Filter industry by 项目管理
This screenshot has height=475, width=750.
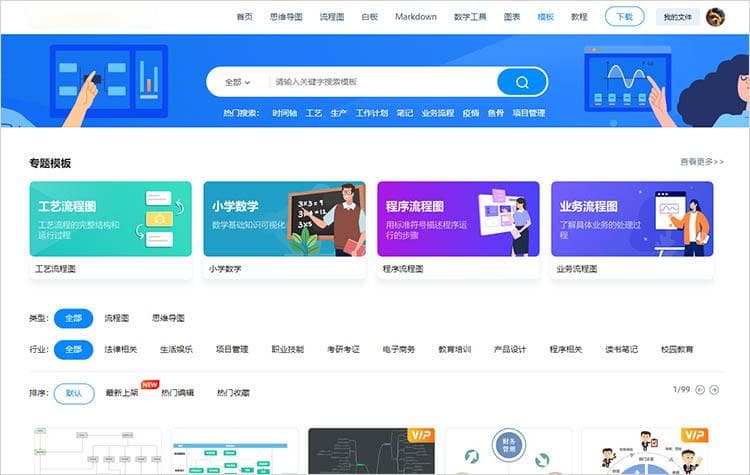pyautogui.click(x=232, y=349)
